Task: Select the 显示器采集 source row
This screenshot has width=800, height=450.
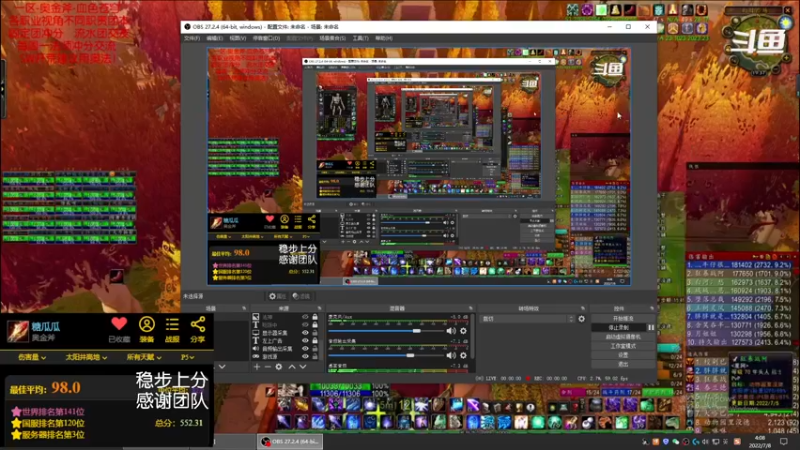Action: point(286,333)
